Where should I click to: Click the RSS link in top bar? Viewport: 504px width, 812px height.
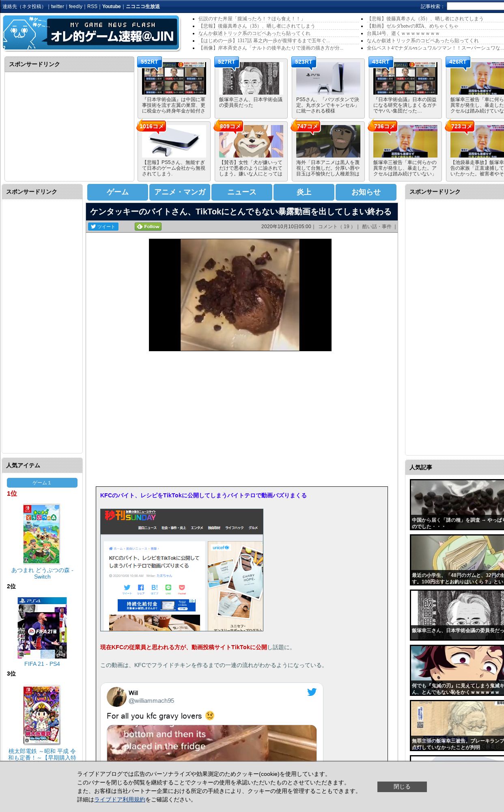(92, 6)
